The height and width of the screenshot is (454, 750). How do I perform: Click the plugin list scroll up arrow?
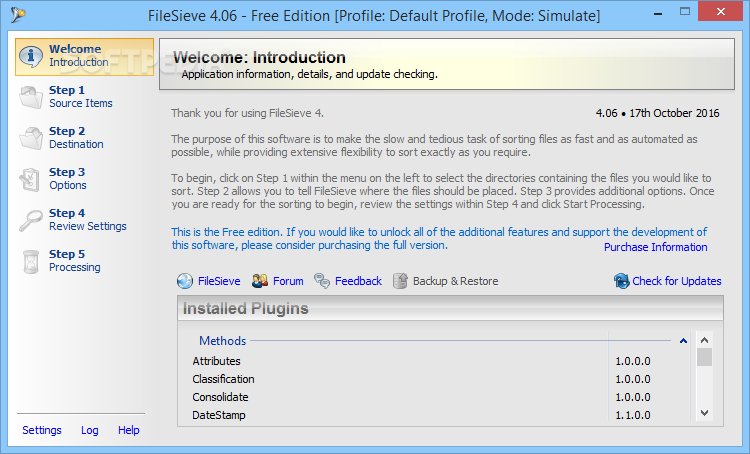coord(704,340)
